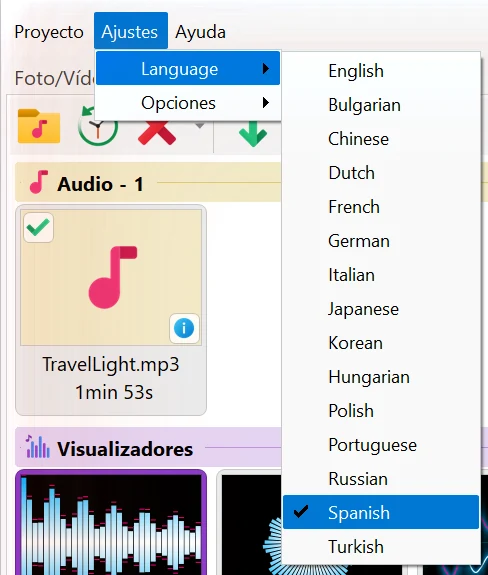Expand the Opciones submenu
This screenshot has height=575, width=488.
point(188,103)
